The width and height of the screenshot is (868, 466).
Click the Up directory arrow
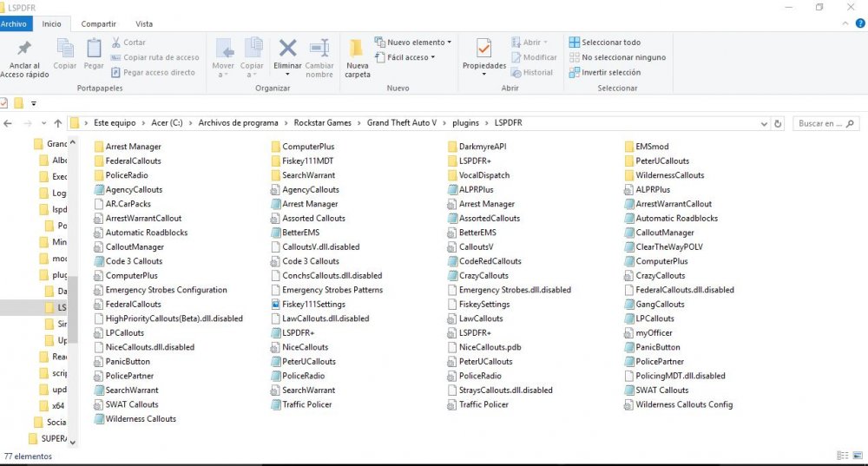pos(58,123)
